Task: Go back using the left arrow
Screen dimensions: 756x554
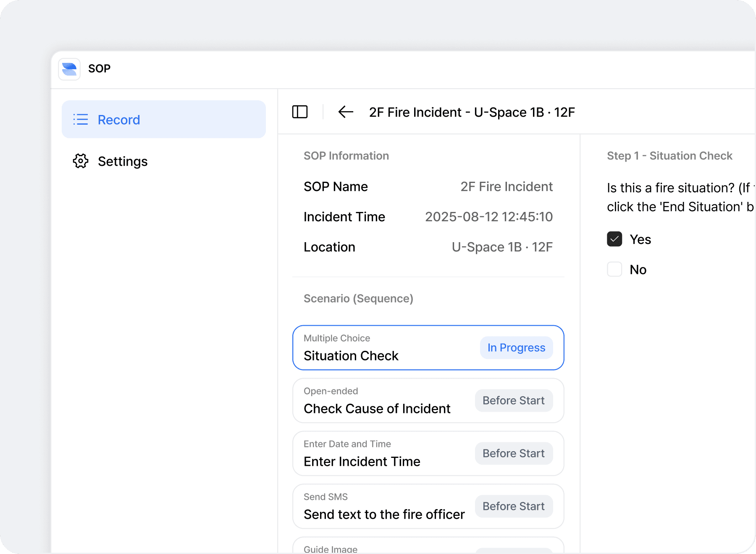Action: point(346,112)
